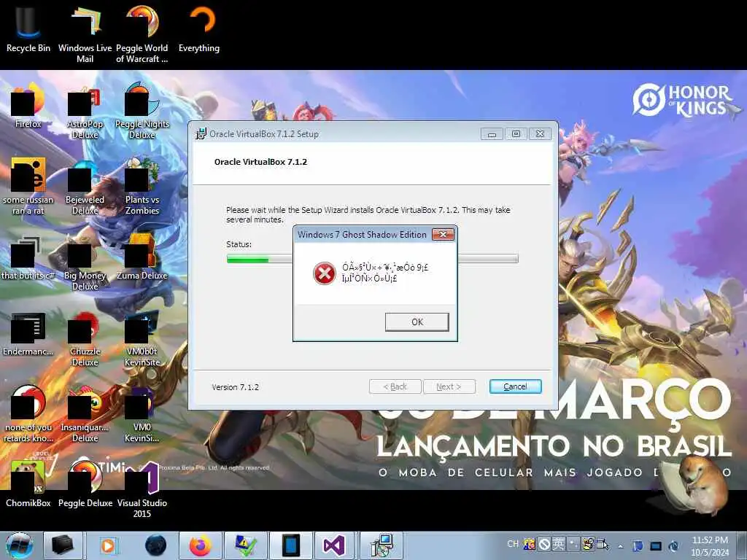Click the Visual Studio icon in the taskbar

tap(334, 545)
